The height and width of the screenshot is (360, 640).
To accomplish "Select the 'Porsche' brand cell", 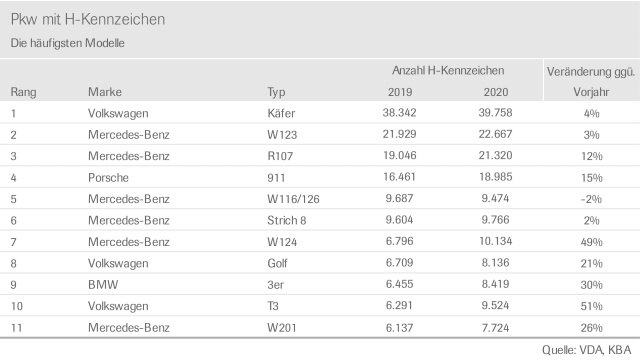I will point(108,178).
